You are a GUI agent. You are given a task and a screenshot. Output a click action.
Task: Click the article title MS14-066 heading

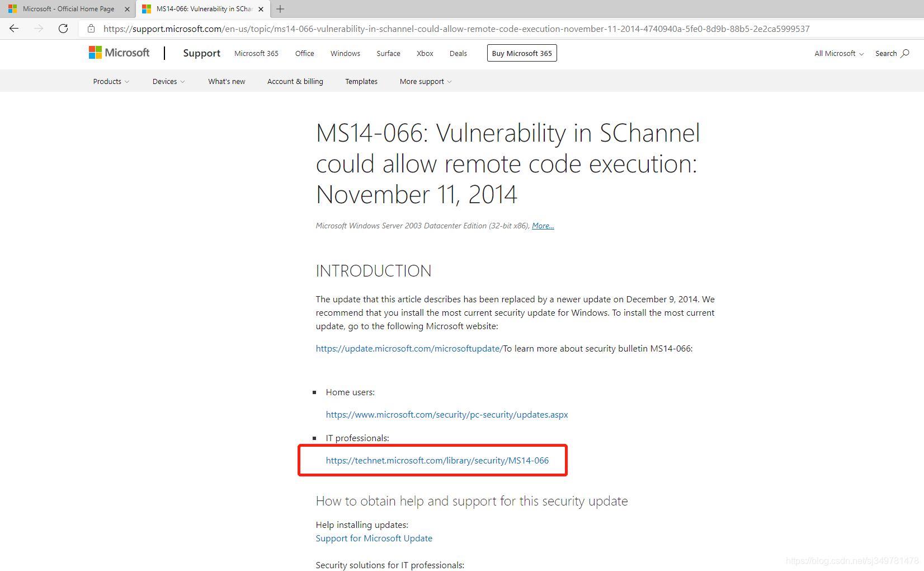click(x=508, y=163)
